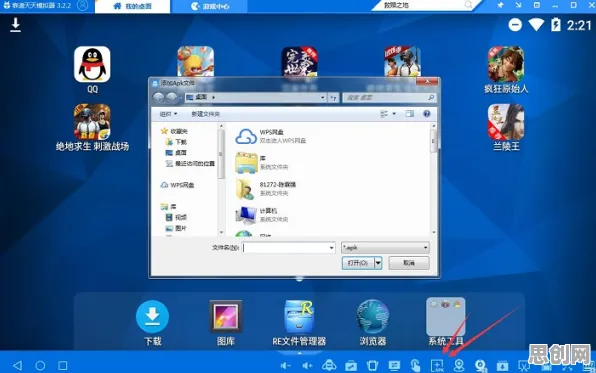Select 视频 under libraries in navigation pane
The image size is (596, 373).
tap(176, 217)
